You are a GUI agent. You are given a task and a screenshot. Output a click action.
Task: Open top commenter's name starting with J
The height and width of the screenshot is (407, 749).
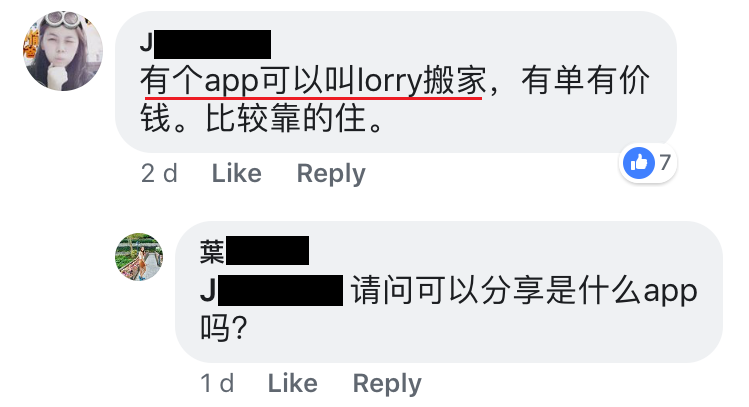(x=206, y=44)
